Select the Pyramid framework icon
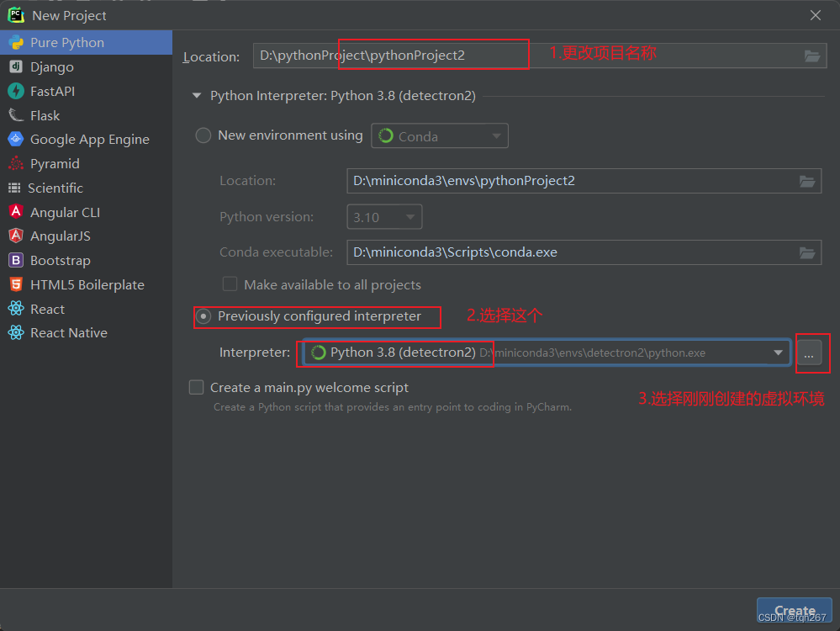The image size is (840, 631). click(18, 163)
